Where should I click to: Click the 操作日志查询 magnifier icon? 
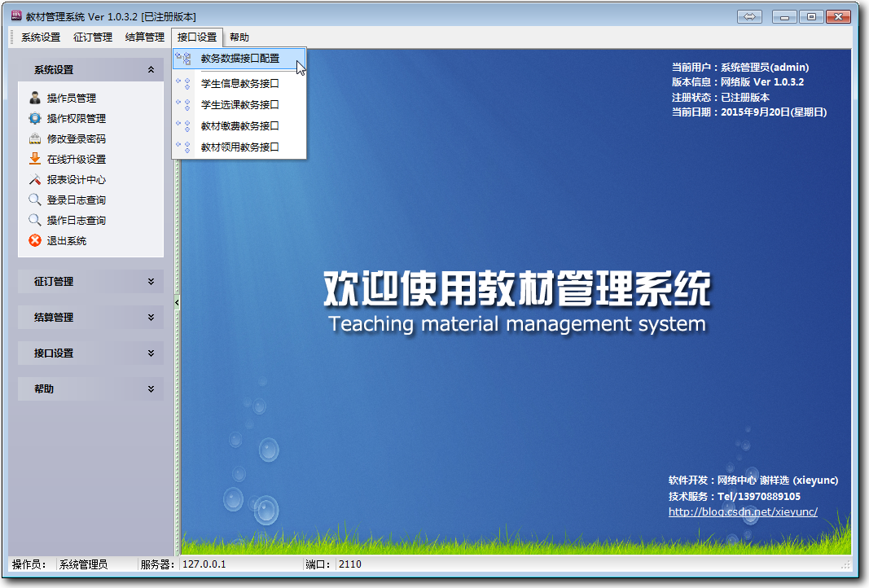tap(35, 221)
